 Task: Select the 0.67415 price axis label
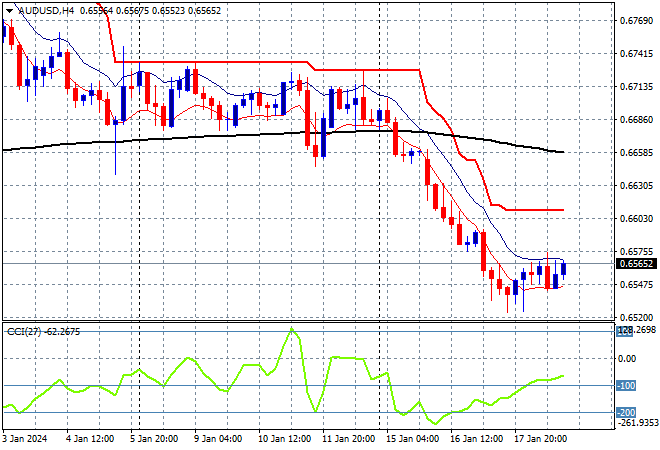(x=636, y=54)
